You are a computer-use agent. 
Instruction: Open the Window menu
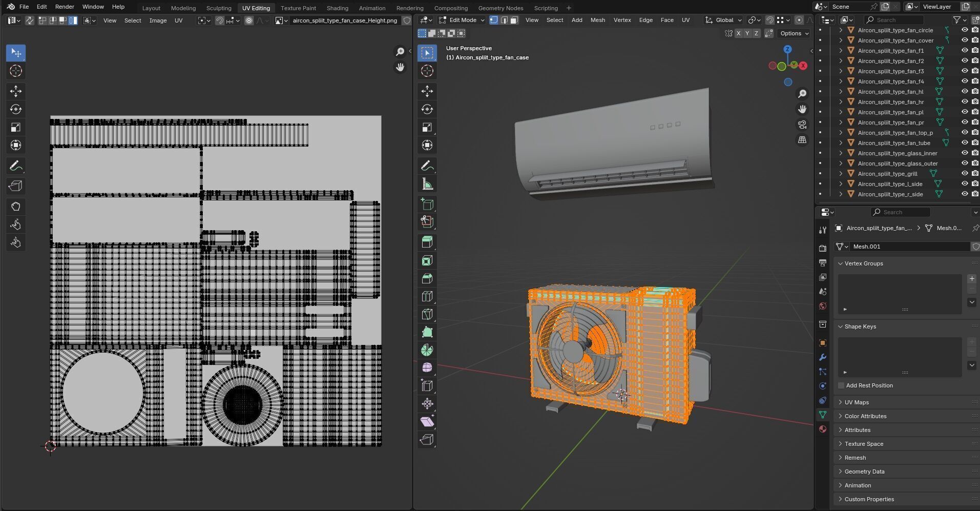point(93,7)
